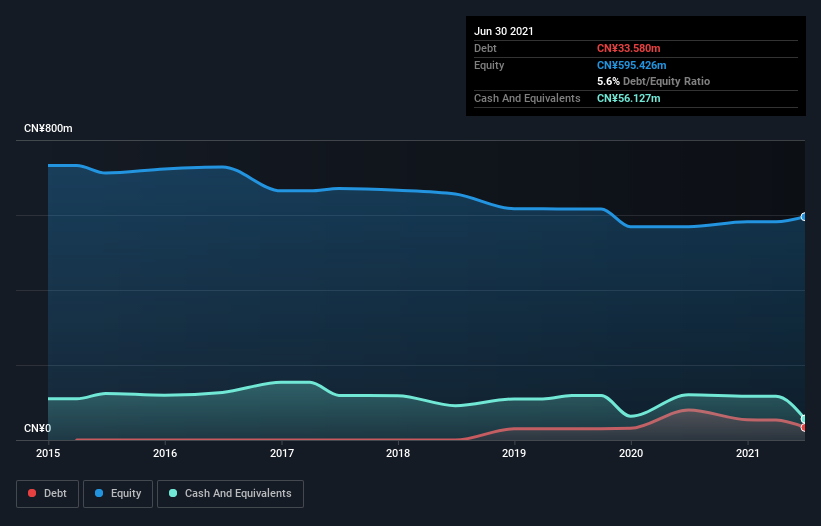The width and height of the screenshot is (821, 526).
Task: Click the 2018 x-axis label
Action: (398, 453)
